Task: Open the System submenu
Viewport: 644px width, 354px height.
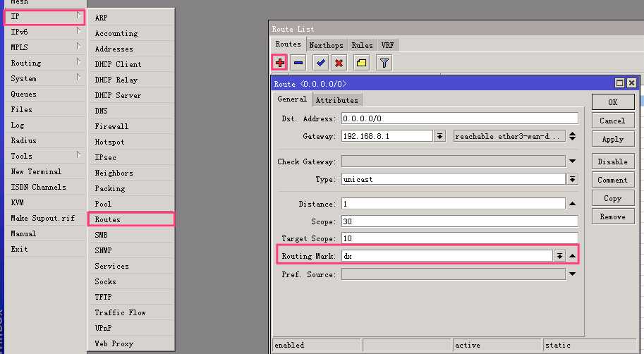Action: coord(44,78)
